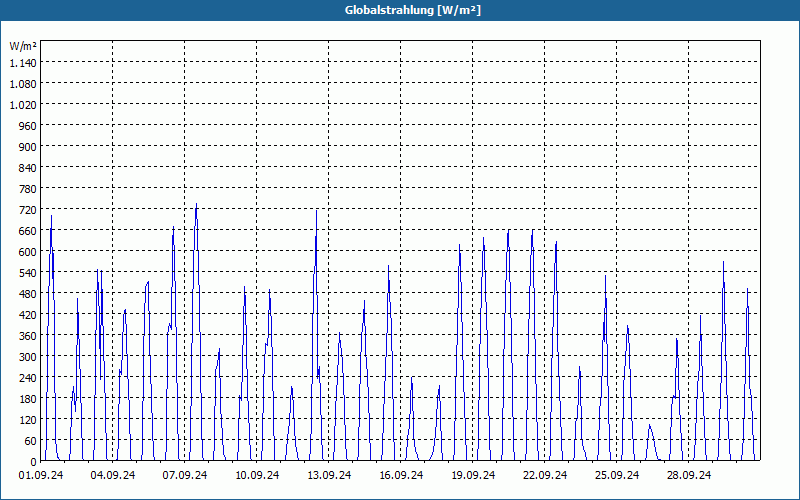Click the 780 y-axis label

point(28,188)
